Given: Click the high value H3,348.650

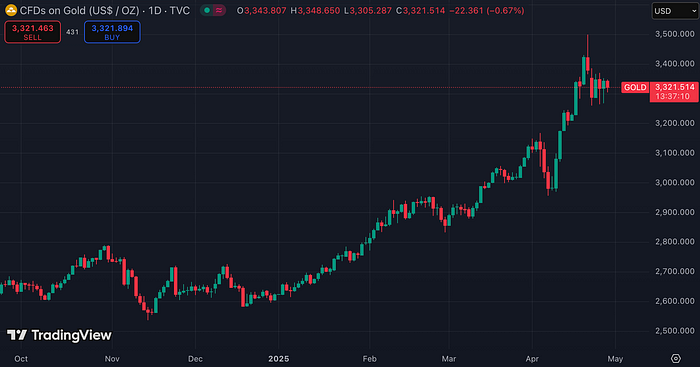Looking at the screenshot, I should pos(315,10).
